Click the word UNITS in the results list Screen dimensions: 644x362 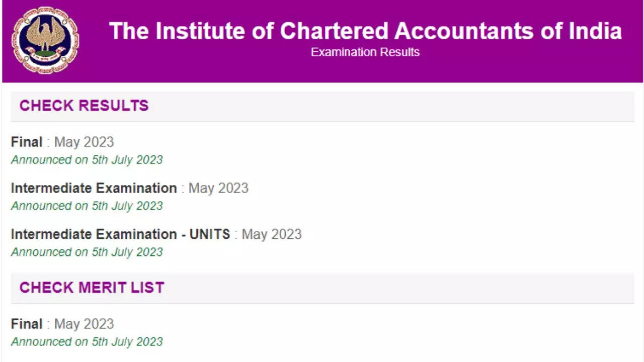tap(210, 234)
